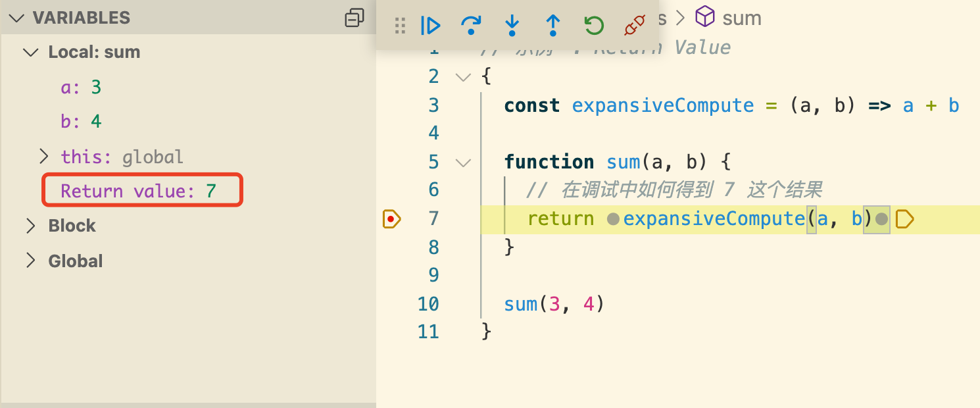Click line number 10 in gutter
980x408 pixels.
click(x=428, y=303)
